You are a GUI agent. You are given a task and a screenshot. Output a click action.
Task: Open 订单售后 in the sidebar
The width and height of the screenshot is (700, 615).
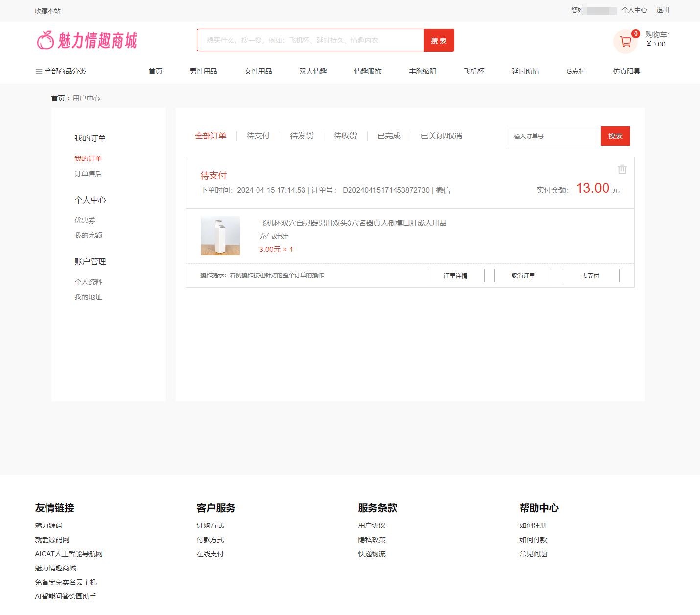tap(88, 174)
